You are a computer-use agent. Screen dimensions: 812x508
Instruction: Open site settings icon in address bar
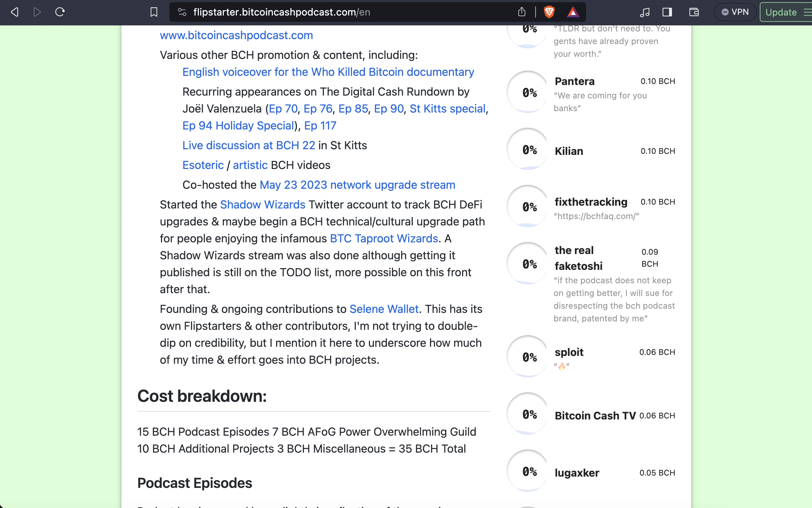click(x=182, y=12)
